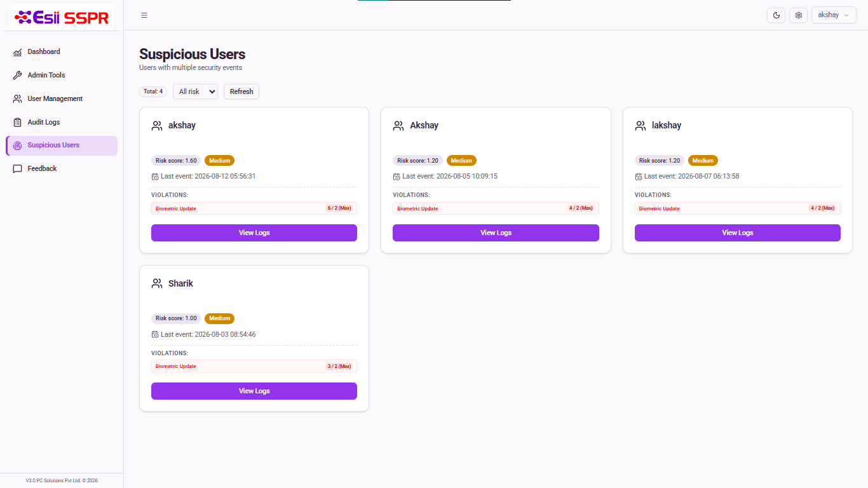
Task: Click the Sharik user name heading
Action: coord(180,283)
